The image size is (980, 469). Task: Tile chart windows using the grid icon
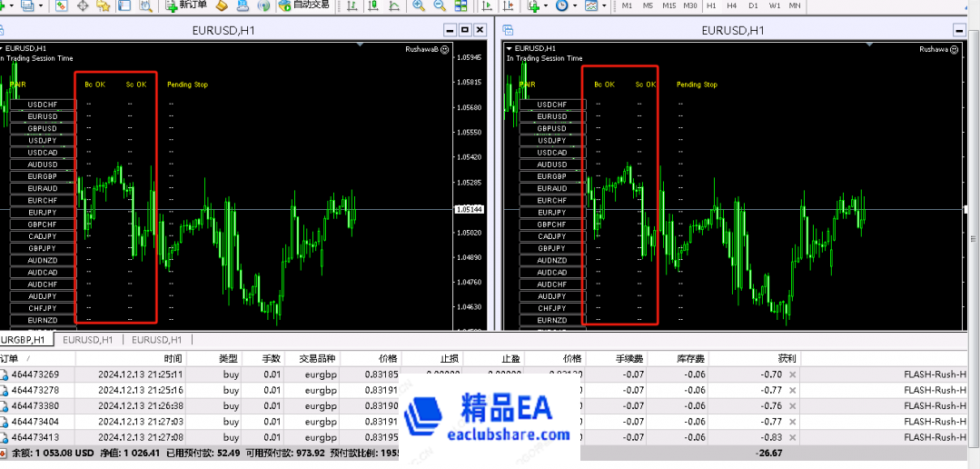click(x=459, y=5)
